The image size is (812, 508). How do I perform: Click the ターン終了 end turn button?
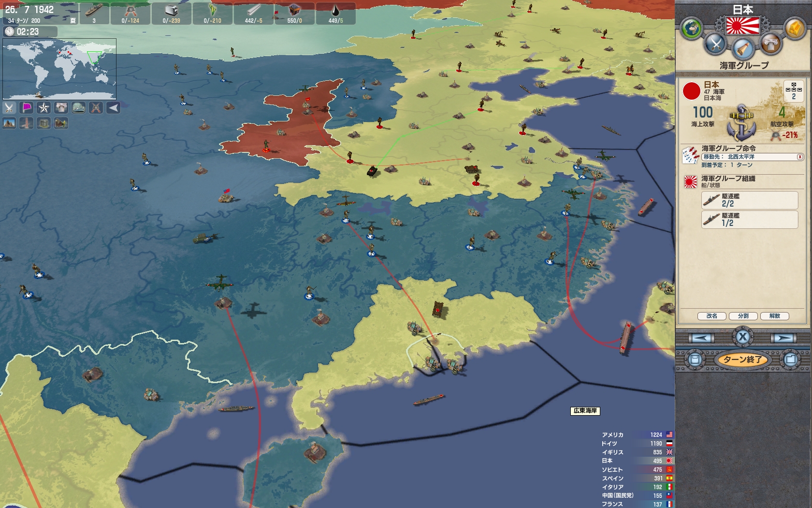(x=743, y=359)
